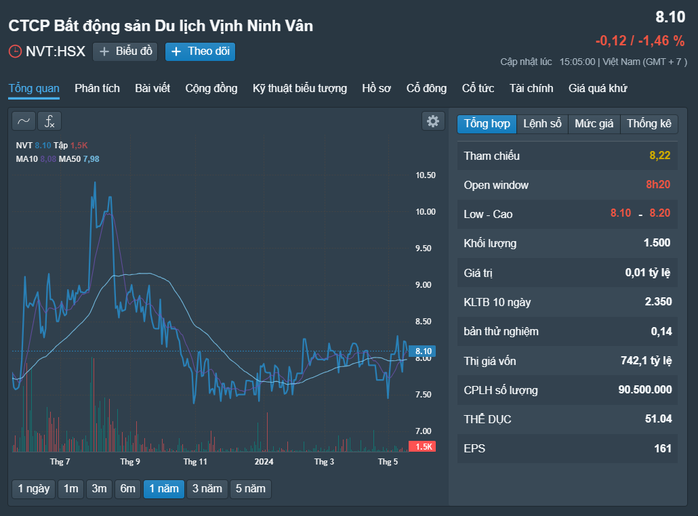This screenshot has width=698, height=516.
Task: Go to the Tài chính tab
Action: click(x=531, y=89)
